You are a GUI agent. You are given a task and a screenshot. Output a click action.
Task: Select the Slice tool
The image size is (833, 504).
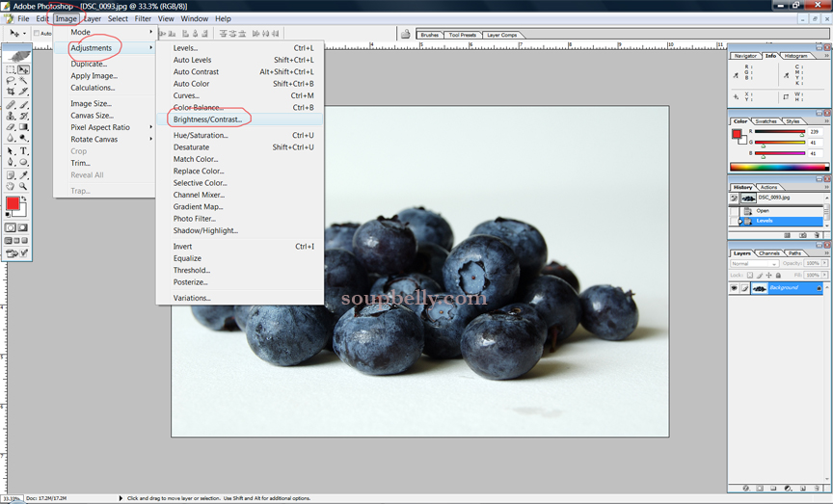pyautogui.click(x=23, y=92)
